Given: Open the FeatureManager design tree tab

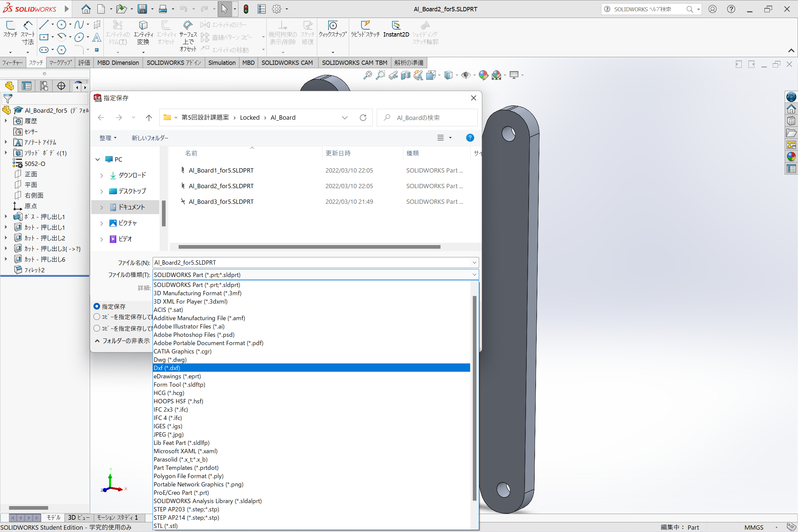Looking at the screenshot, I should click(x=10, y=86).
